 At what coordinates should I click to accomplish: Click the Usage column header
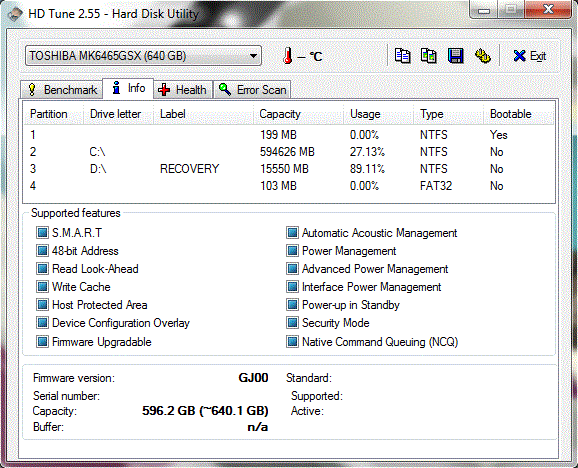click(379, 114)
